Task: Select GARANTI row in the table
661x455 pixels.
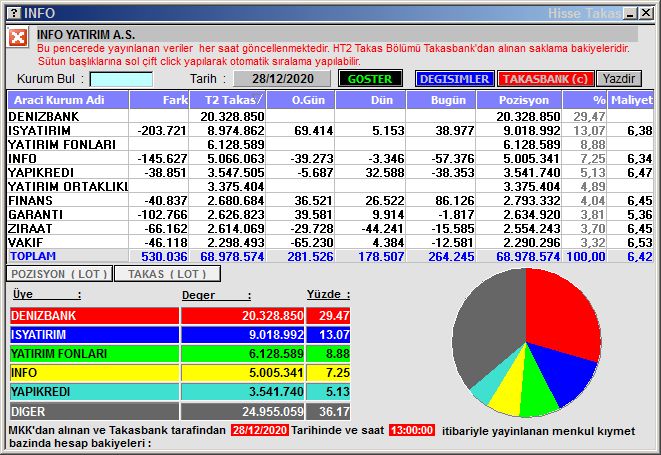Action: [330, 215]
